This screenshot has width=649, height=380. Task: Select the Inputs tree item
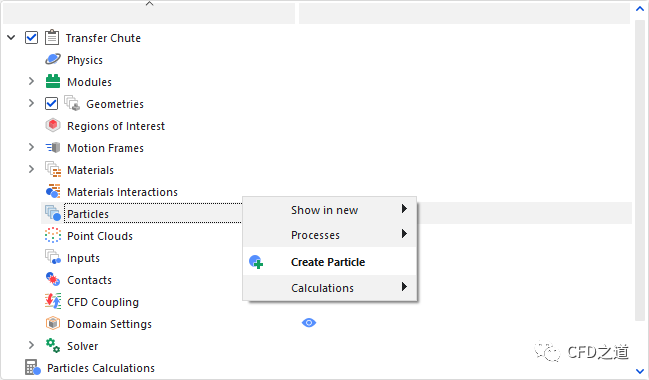click(x=83, y=258)
